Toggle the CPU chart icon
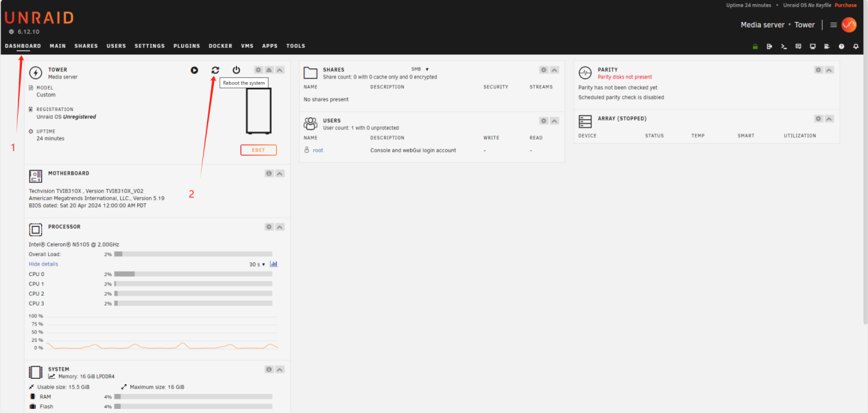The image size is (868, 413). pos(274,264)
